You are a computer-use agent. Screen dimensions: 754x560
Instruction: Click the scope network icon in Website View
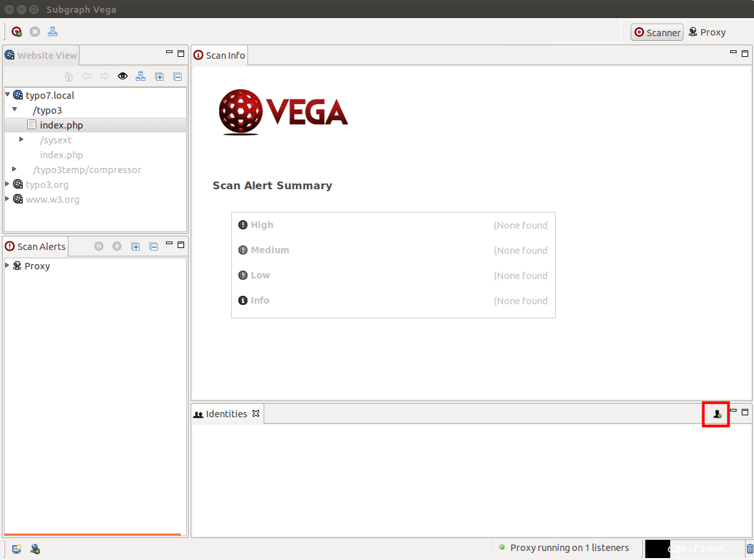pos(140,76)
